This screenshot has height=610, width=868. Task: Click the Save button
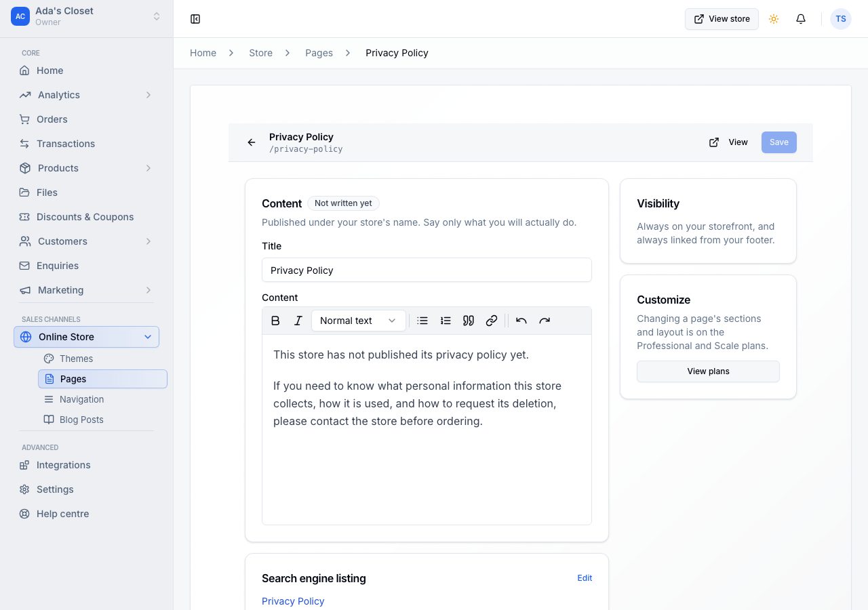(779, 142)
